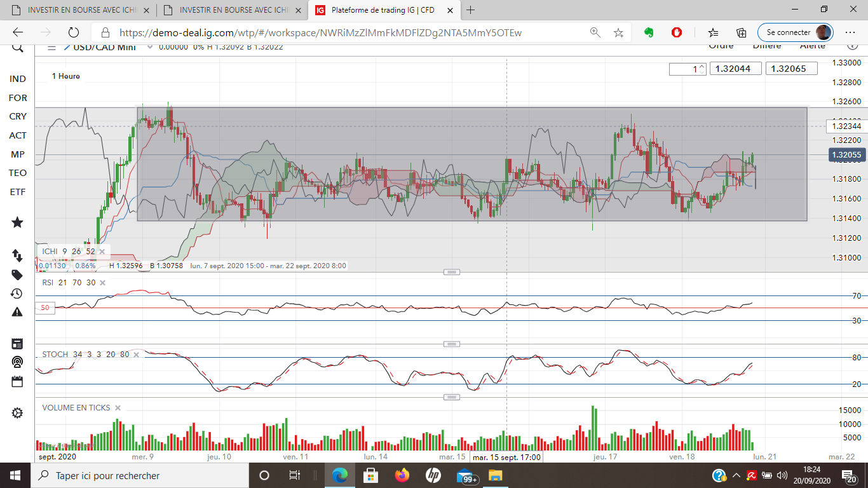Open the 1 Heure timeframe selector
This screenshot has width=868, height=488.
pyautogui.click(x=66, y=76)
